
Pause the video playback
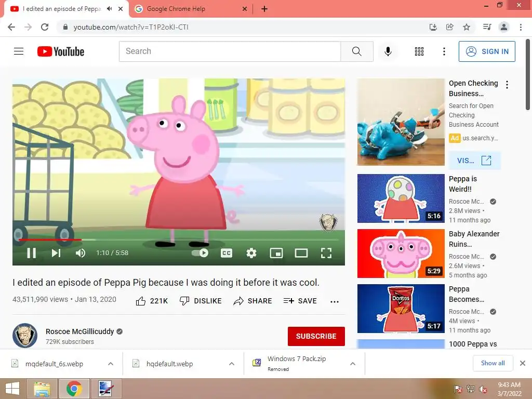pyautogui.click(x=31, y=253)
